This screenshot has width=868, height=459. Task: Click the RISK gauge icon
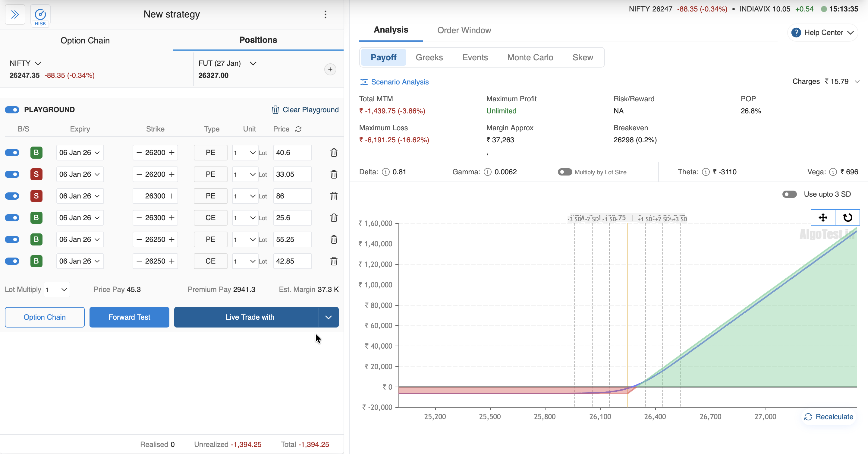click(x=40, y=15)
